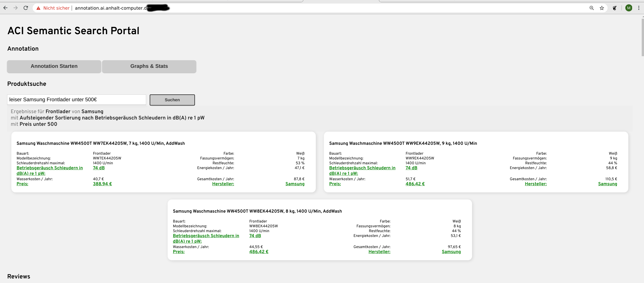The image size is (644, 283).
Task: Click the 388.94 € price link
Action: click(x=102, y=184)
